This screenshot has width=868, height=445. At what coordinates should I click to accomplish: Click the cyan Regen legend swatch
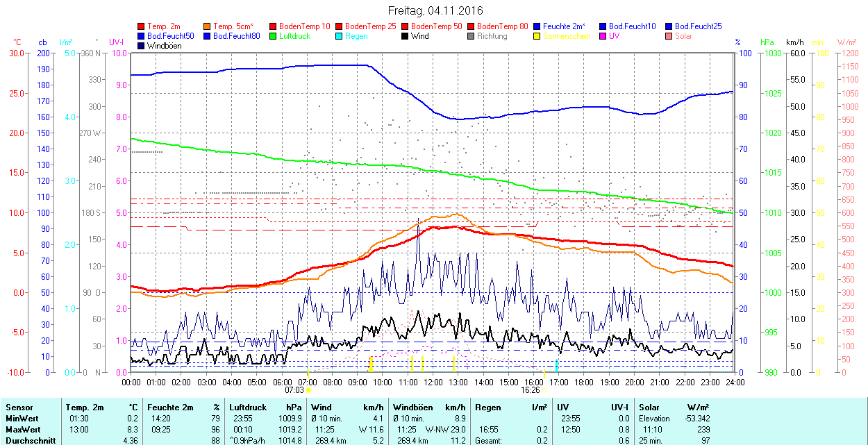pos(340,36)
